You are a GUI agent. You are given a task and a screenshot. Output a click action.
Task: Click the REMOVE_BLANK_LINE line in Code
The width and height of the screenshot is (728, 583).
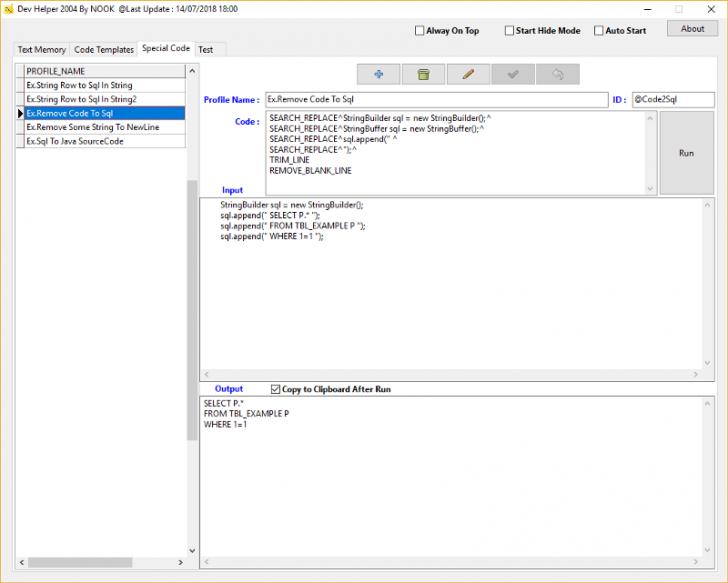[x=311, y=171]
